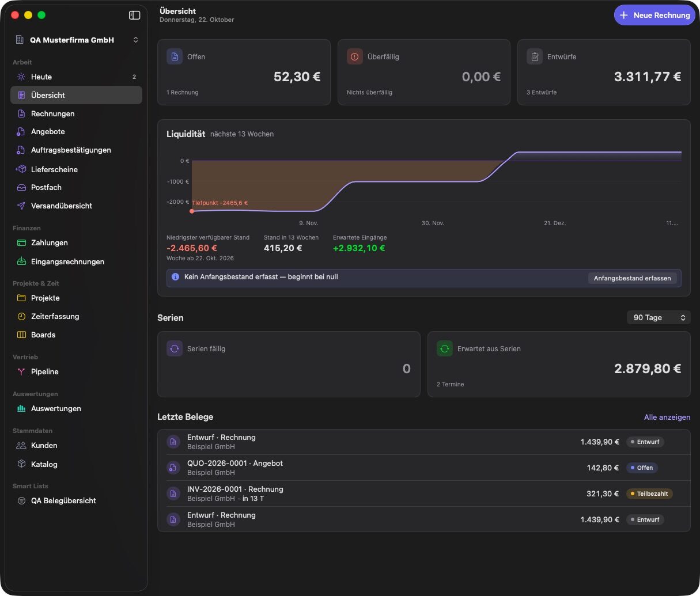Click the Zeiterfassung clock icon
This screenshot has height=596, width=700.
pos(21,316)
